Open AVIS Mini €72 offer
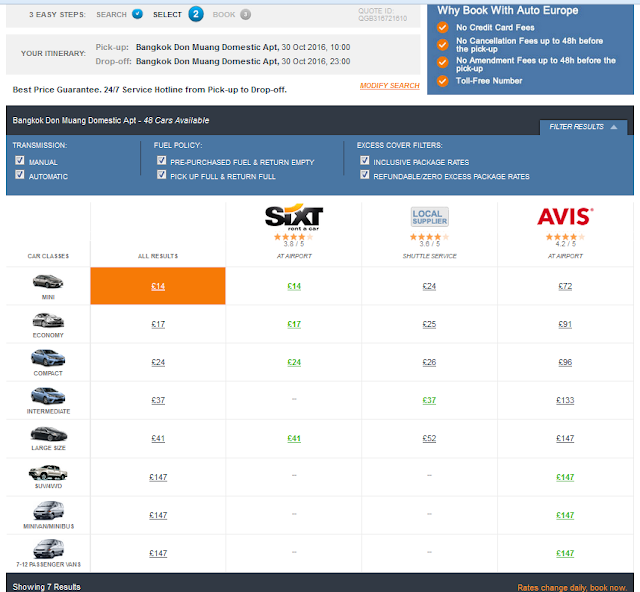640x592 pixels. click(x=565, y=286)
